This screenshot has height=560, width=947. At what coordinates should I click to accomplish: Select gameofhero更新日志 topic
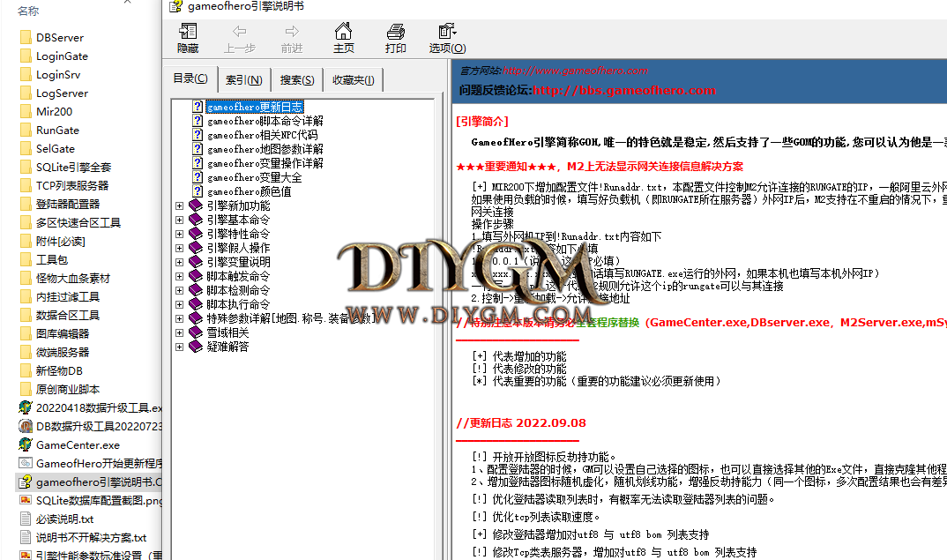[x=255, y=107]
